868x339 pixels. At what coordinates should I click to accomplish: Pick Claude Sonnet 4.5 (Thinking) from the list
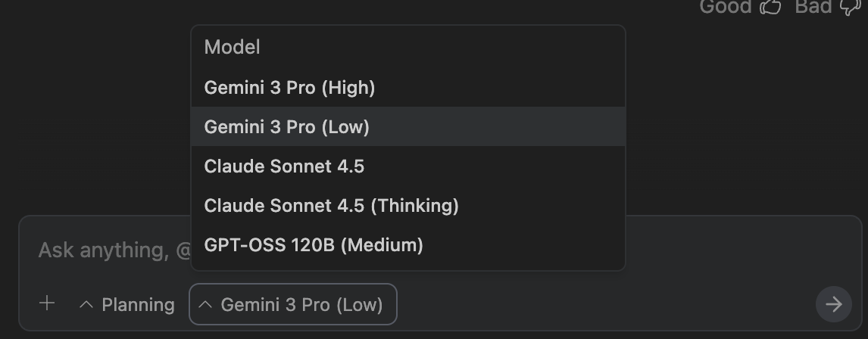point(331,206)
